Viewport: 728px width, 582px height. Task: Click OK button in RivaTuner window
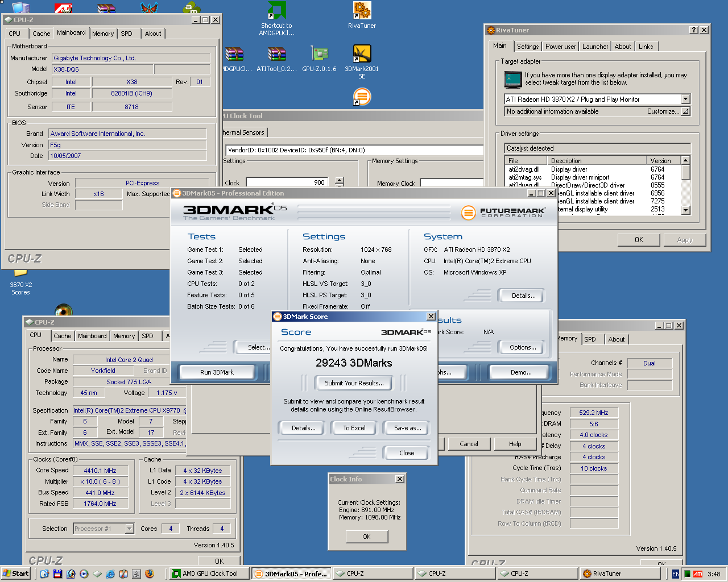pos(639,240)
